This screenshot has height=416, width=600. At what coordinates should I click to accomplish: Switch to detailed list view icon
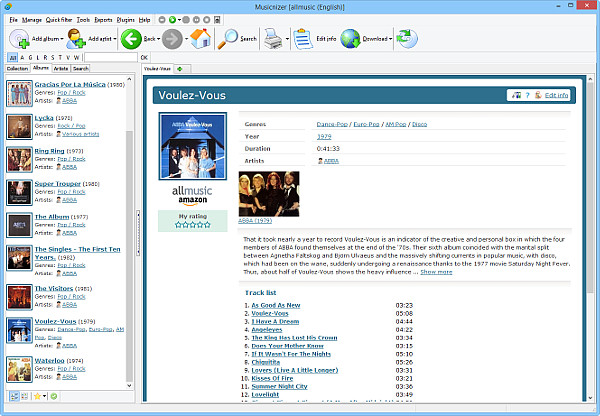point(14,396)
